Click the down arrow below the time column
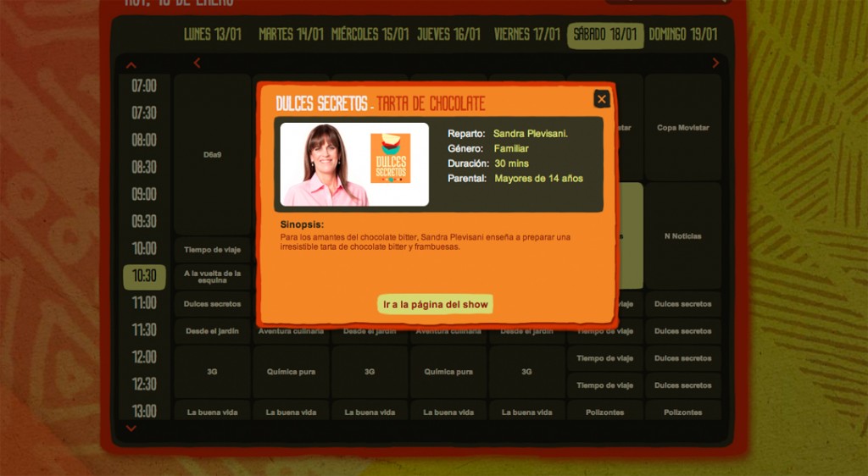Image resolution: width=868 pixels, height=476 pixels. (131, 428)
